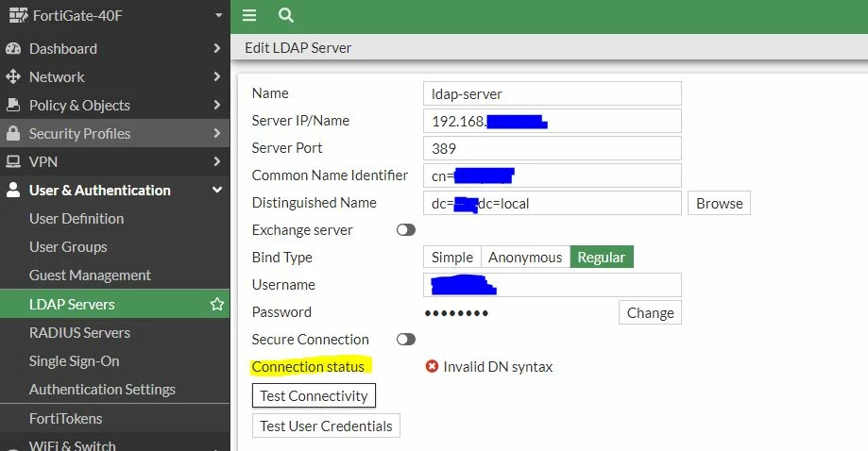Image resolution: width=868 pixels, height=451 pixels.
Task: Click the Distinguished Name field
Action: 553,204
